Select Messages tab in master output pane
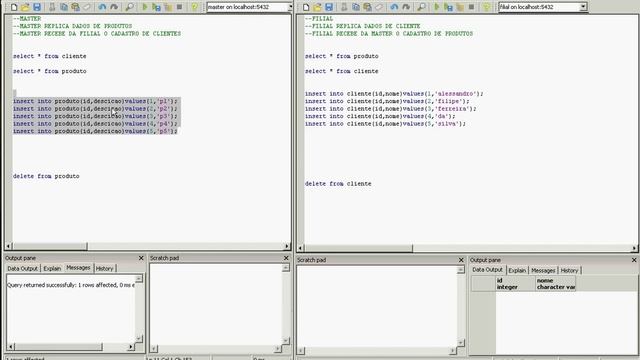This screenshot has width=640, height=360. click(x=78, y=268)
